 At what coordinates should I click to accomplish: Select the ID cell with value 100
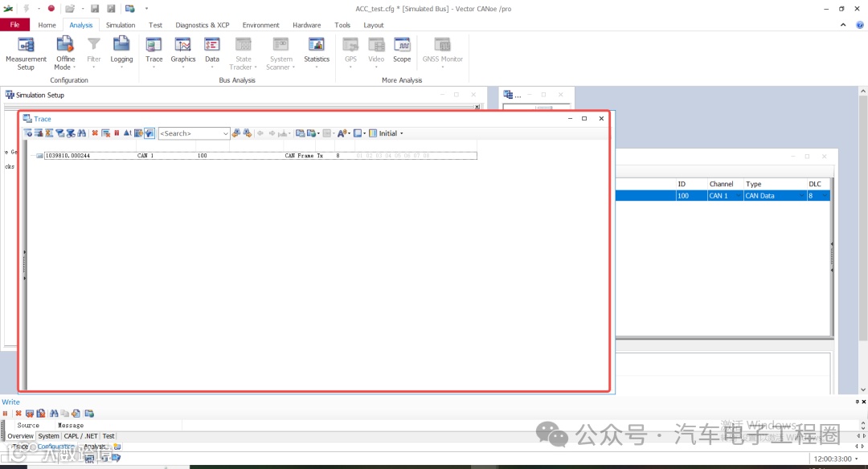pyautogui.click(x=691, y=196)
